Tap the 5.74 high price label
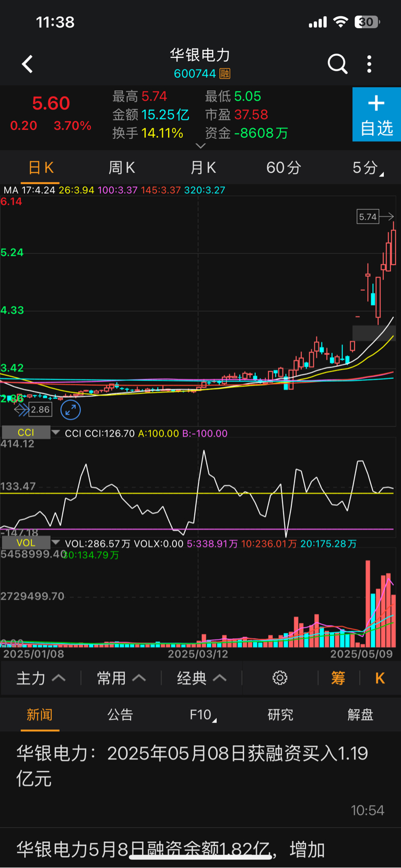The width and height of the screenshot is (401, 868). pyautogui.click(x=368, y=217)
